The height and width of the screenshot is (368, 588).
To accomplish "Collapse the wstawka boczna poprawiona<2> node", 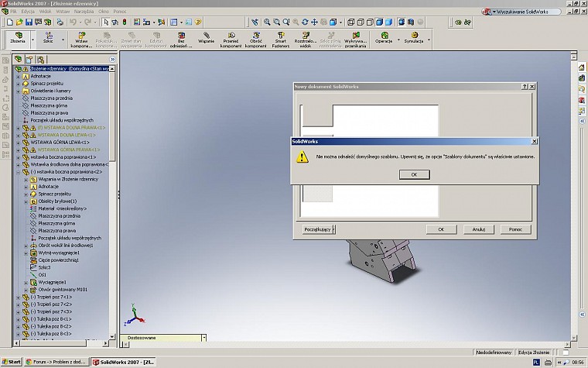I will click(x=18, y=172).
